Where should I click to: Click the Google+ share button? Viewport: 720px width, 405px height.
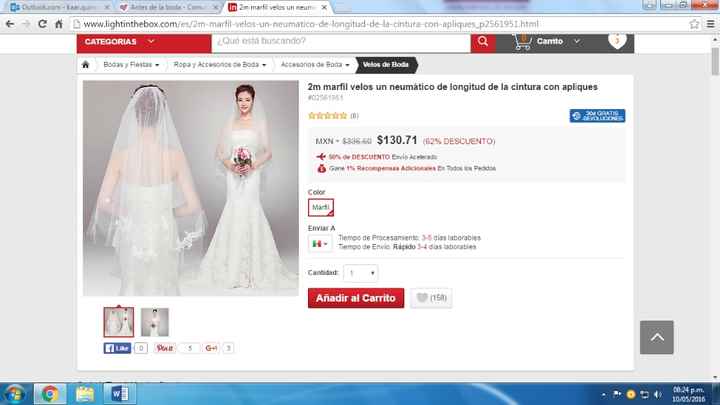(211, 348)
